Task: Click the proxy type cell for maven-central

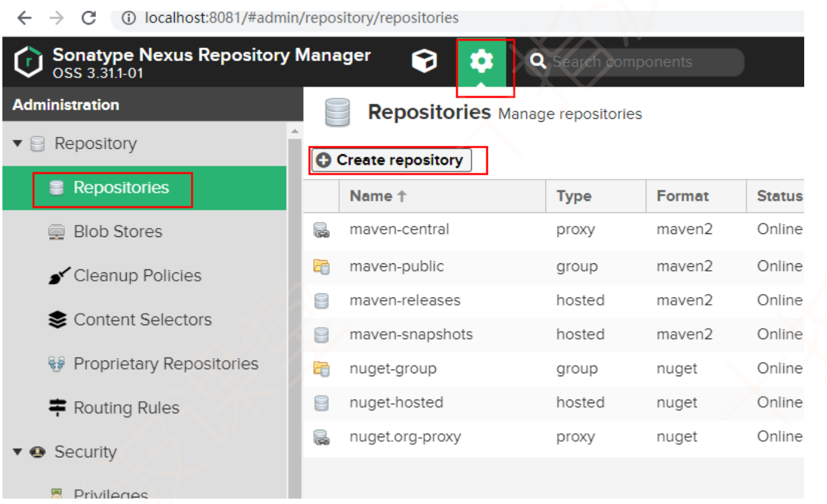Action: point(576,230)
